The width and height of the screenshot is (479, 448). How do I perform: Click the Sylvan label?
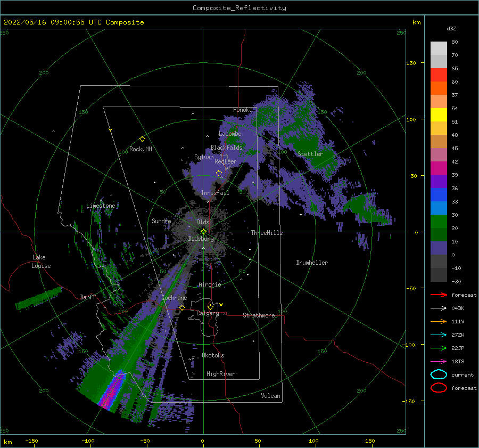204,157
